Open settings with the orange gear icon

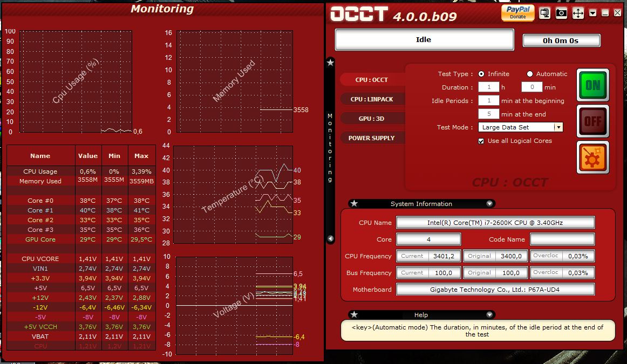coord(592,157)
